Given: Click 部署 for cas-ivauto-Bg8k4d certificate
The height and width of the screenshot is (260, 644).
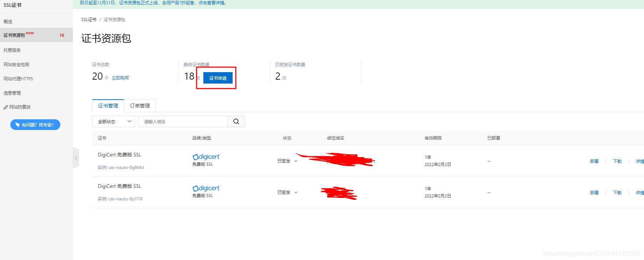Looking at the screenshot, I should click(x=594, y=161).
